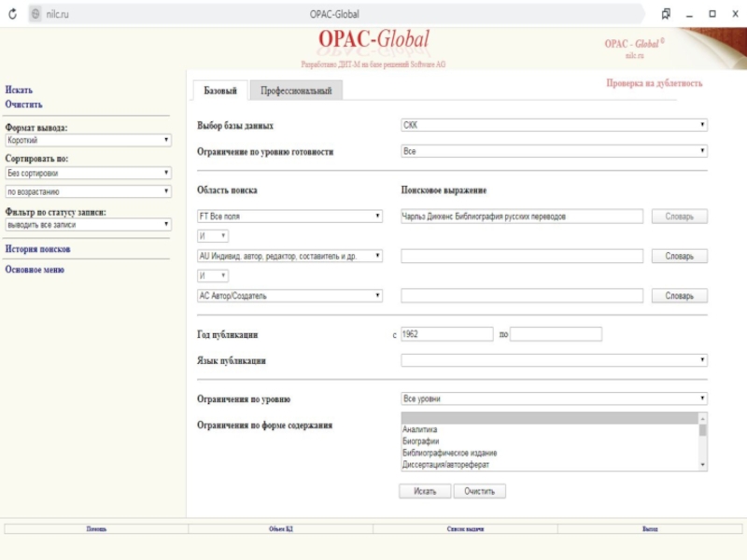Expand the Формат вывода dropdown
The width and height of the screenshot is (747, 560).
tap(88, 140)
